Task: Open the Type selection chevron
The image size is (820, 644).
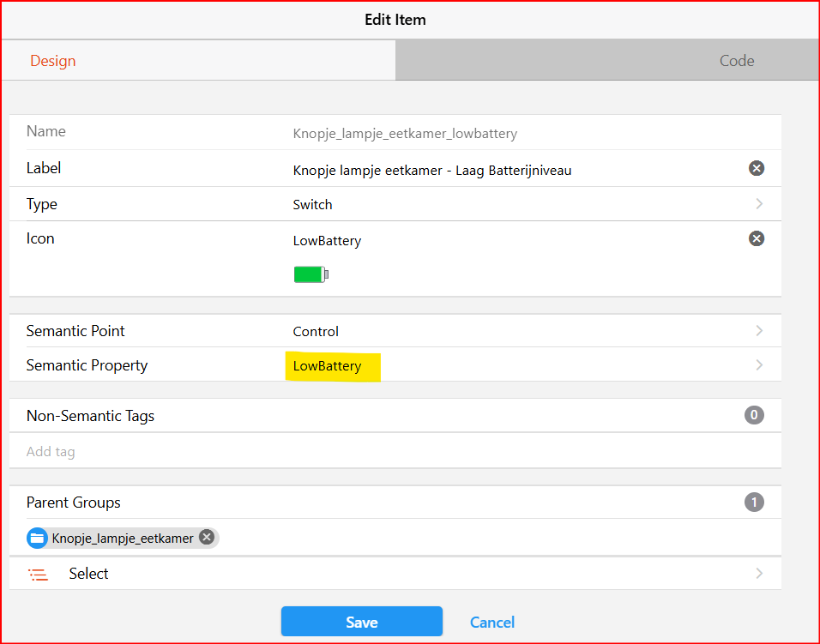Action: pos(759,204)
